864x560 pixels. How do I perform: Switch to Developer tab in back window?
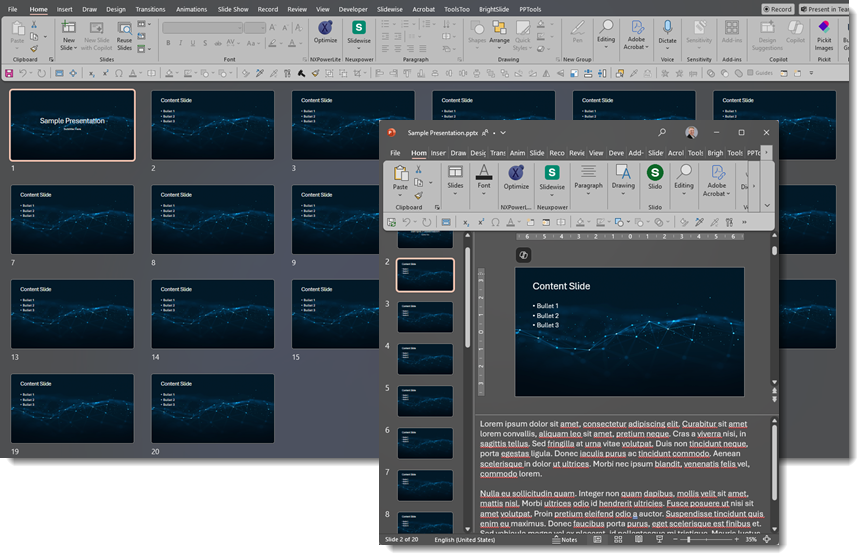pyautogui.click(x=353, y=9)
